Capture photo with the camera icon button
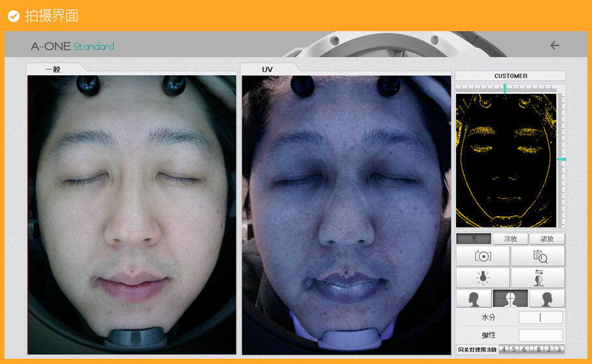The height and width of the screenshot is (364, 592). point(483,256)
